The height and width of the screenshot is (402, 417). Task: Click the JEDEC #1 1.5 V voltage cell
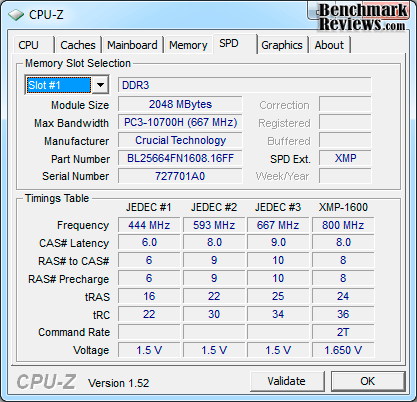click(149, 350)
